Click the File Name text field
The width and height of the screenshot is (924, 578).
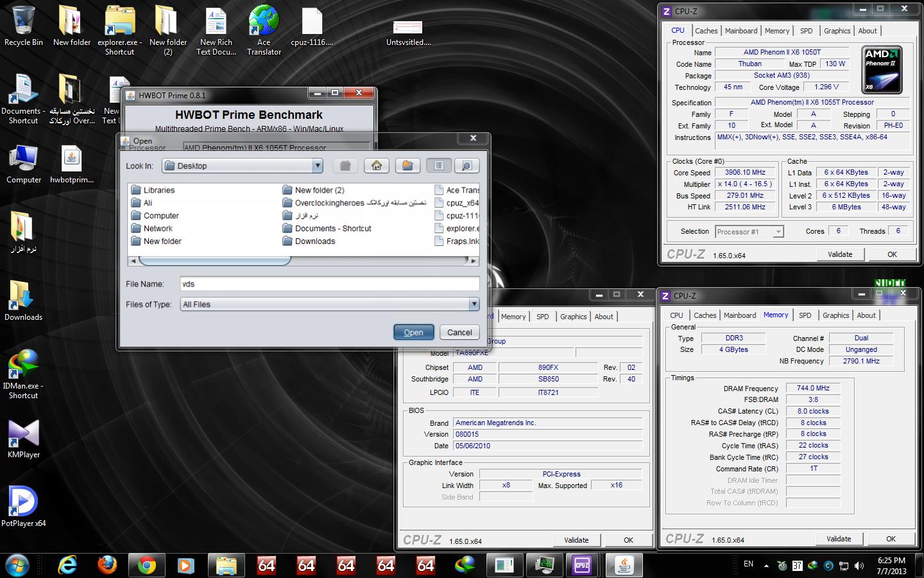pos(329,284)
